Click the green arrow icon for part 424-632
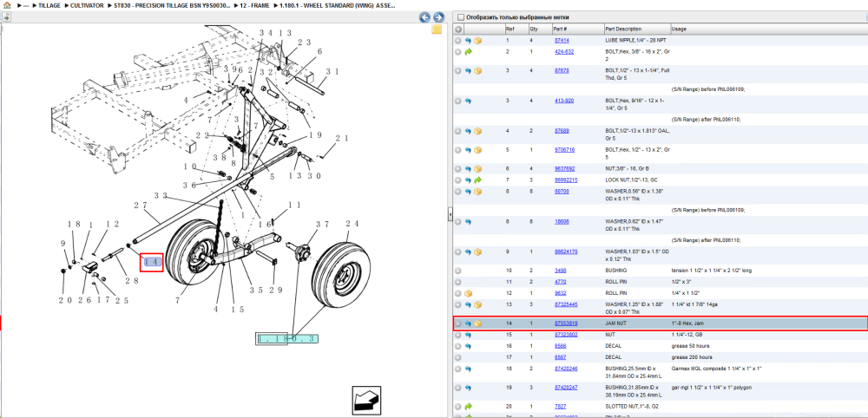The image size is (868, 418). (468, 51)
